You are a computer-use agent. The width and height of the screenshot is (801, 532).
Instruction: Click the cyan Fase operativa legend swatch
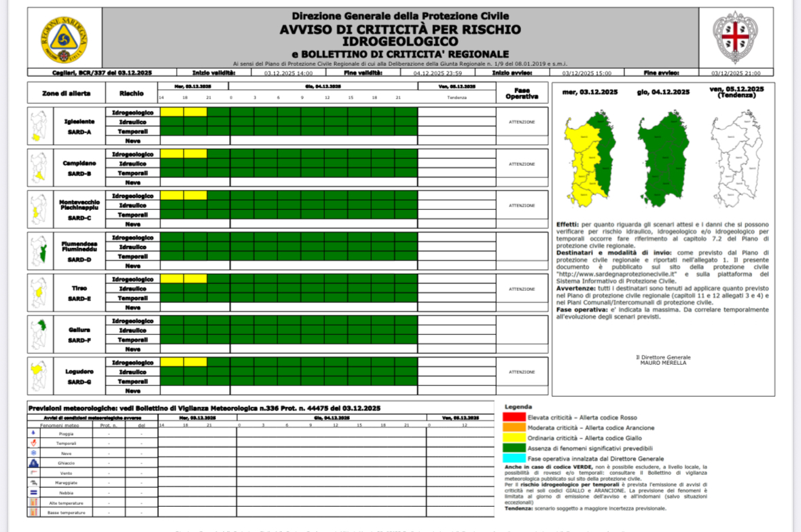(514, 459)
